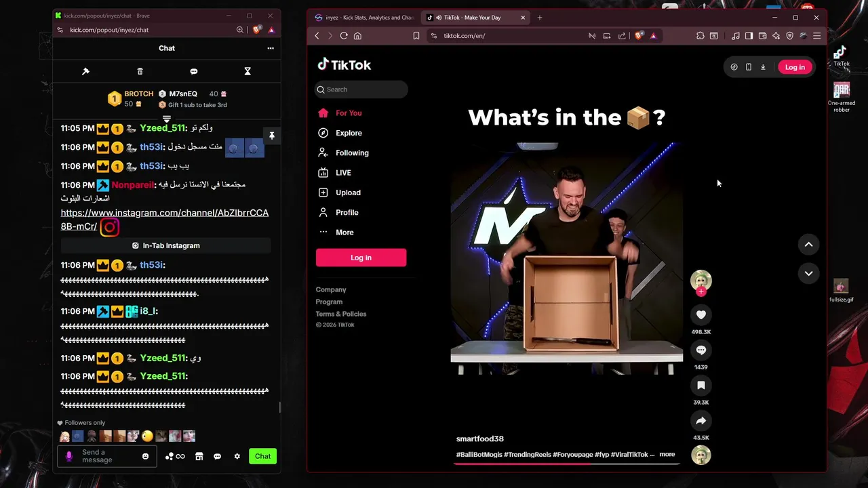Viewport: 868px width, 488px height.
Task: Click the Instagram icon after the channel link
Action: [109, 228]
